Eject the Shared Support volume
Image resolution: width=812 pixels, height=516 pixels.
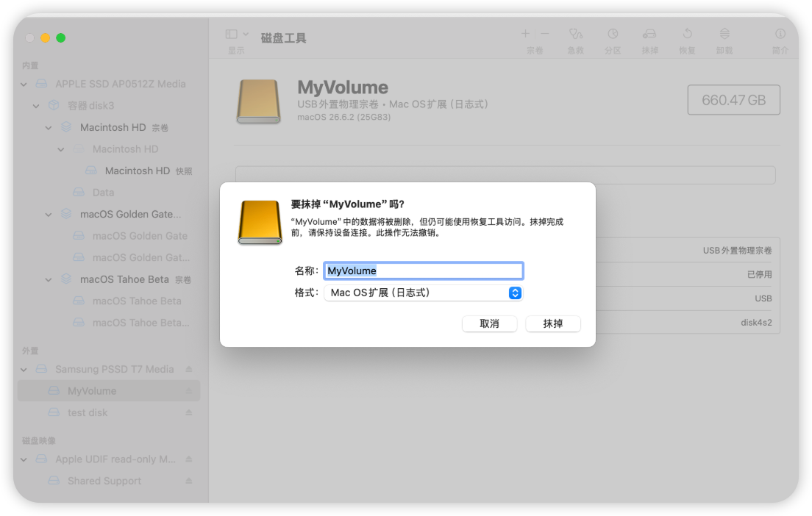pos(189,481)
